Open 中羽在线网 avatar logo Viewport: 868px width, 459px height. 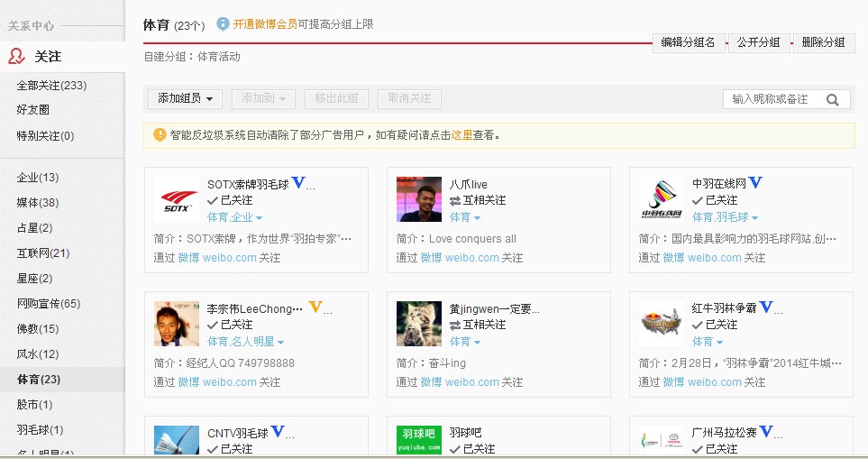point(661,199)
